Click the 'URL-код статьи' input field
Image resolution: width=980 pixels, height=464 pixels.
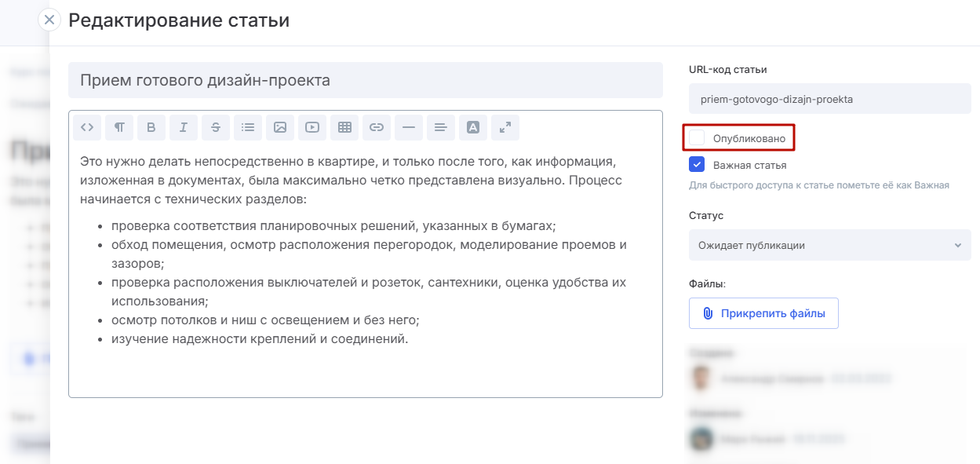[x=829, y=100]
